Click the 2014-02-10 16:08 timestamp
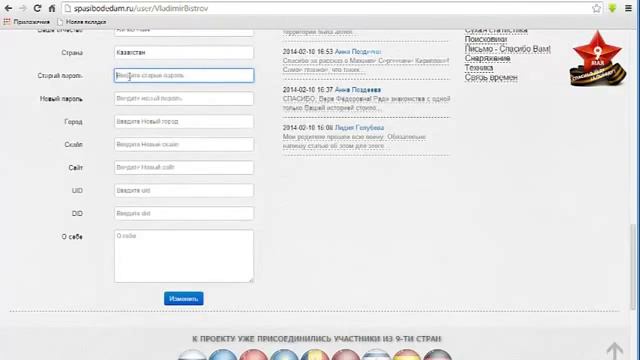The height and width of the screenshot is (360, 640). click(308, 128)
